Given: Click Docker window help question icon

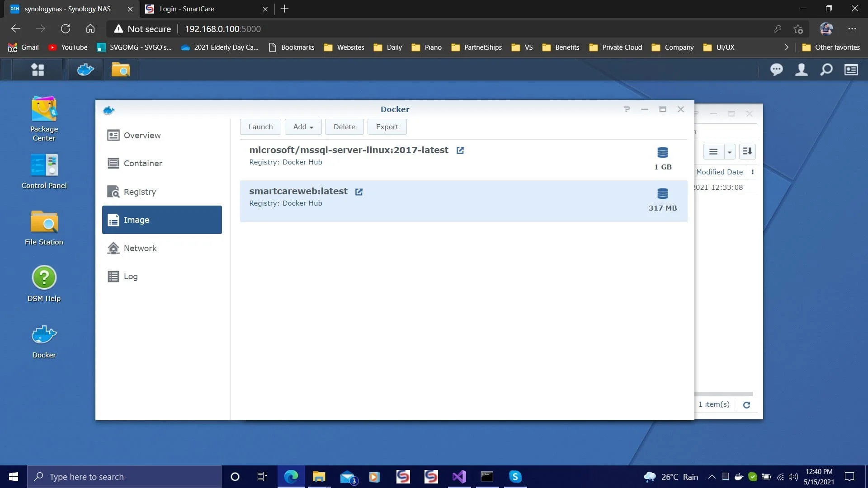Looking at the screenshot, I should click(627, 109).
